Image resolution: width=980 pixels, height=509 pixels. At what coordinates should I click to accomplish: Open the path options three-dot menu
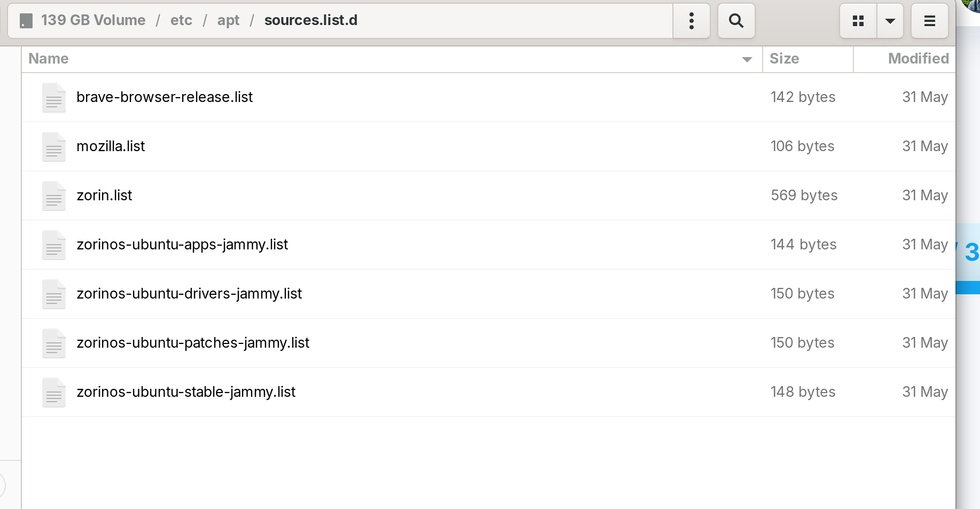pos(691,21)
